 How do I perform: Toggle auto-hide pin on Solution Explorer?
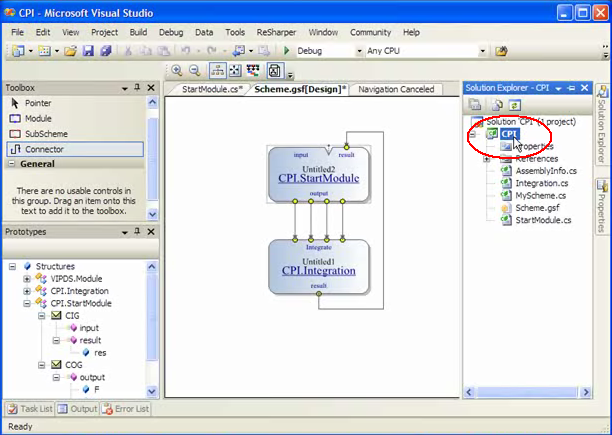570,88
